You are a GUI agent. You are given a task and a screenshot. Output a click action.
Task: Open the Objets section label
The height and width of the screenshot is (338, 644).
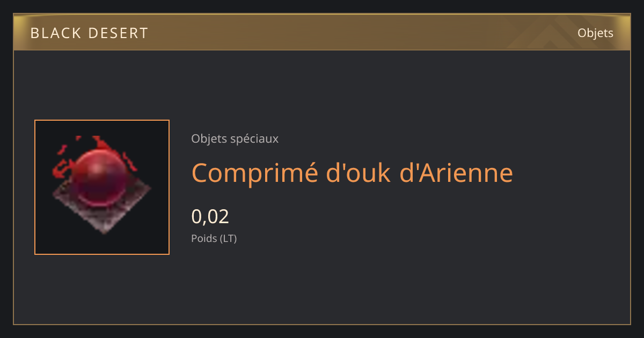click(595, 33)
